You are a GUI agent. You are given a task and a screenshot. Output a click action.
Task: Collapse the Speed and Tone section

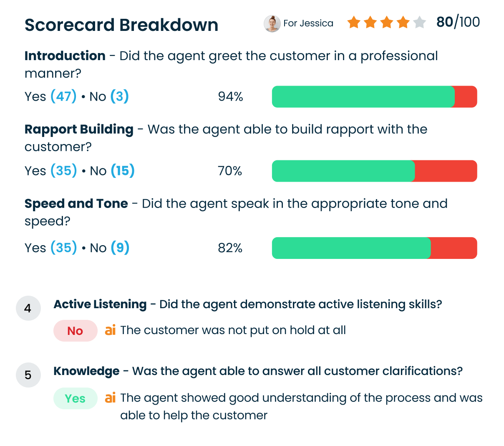click(76, 204)
